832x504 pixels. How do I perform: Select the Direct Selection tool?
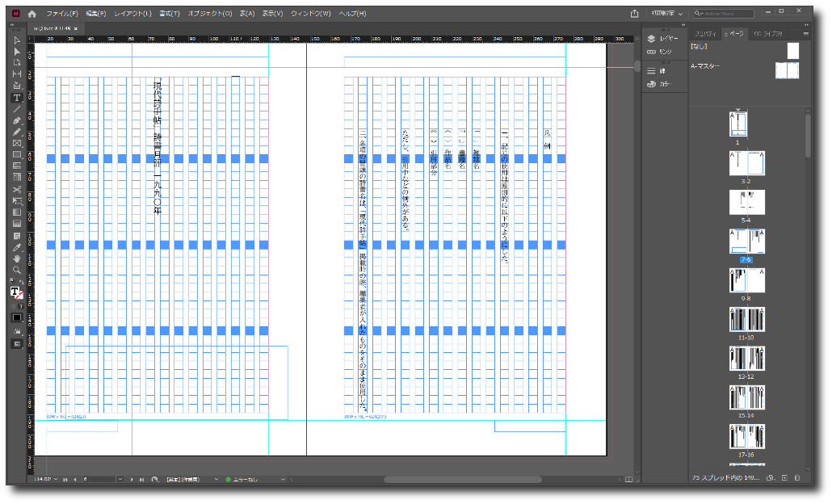tap(17, 52)
